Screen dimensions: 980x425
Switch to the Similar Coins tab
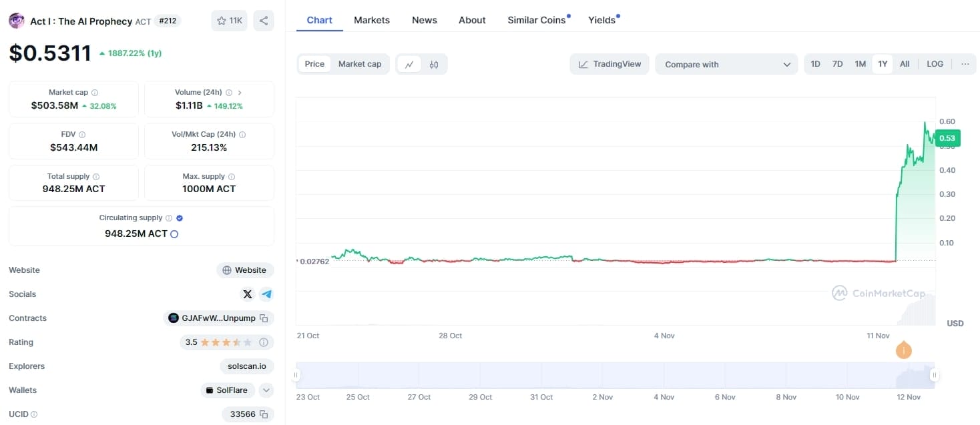[x=537, y=20]
